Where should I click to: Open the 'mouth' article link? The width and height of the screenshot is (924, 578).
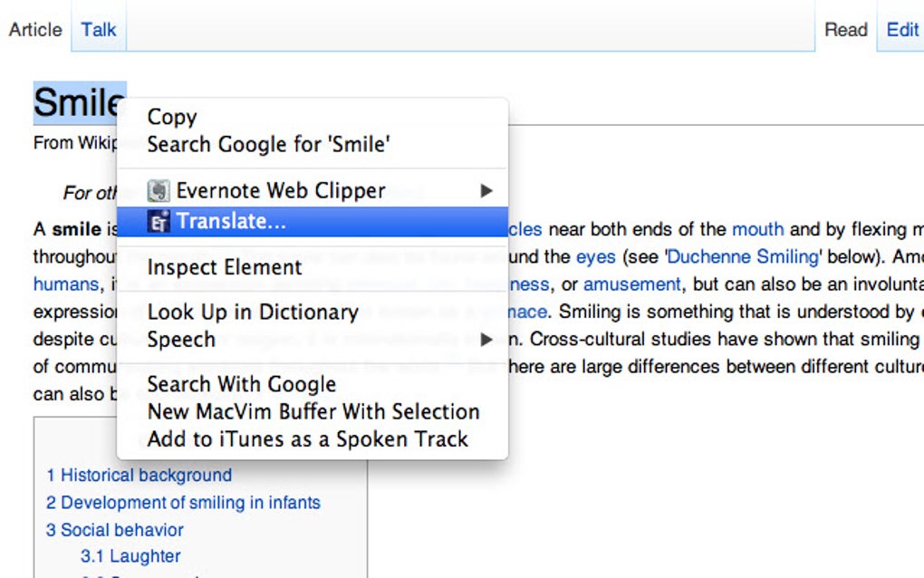(x=757, y=230)
